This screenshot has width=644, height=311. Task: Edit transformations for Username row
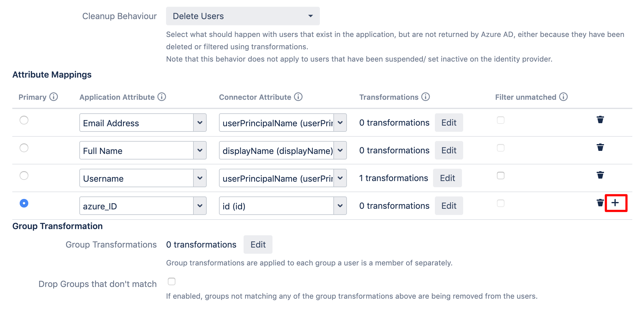[447, 178]
